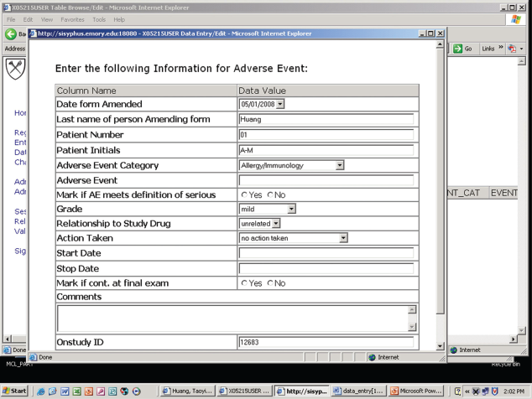532x399 pixels.
Task: Switch to data_entry taskbar button
Action: 359,391
